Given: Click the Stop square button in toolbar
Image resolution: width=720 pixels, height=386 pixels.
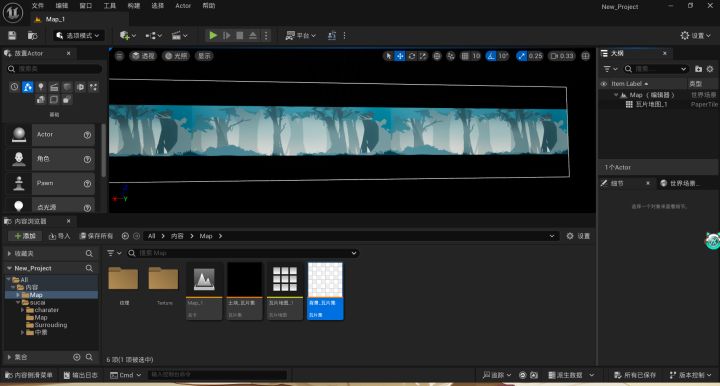Looking at the screenshot, I should pyautogui.click(x=239, y=35).
